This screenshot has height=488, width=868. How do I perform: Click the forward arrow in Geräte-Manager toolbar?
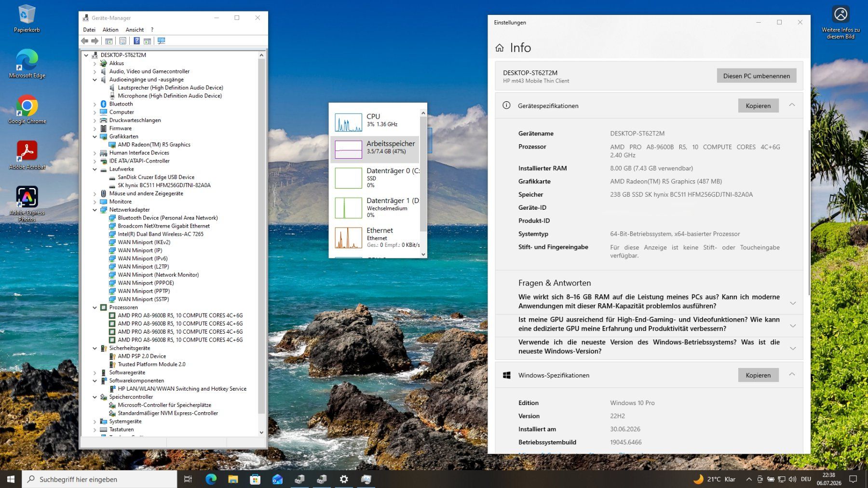[95, 41]
